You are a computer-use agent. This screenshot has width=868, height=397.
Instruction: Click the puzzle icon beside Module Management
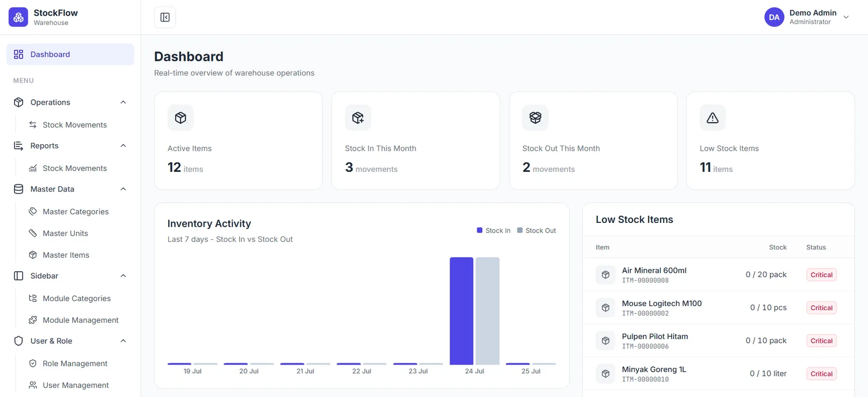click(33, 320)
